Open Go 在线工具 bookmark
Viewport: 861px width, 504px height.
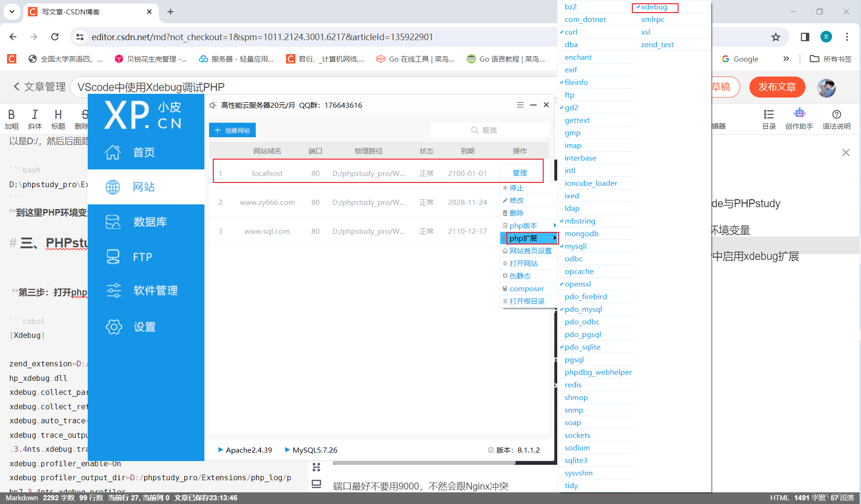(415, 59)
